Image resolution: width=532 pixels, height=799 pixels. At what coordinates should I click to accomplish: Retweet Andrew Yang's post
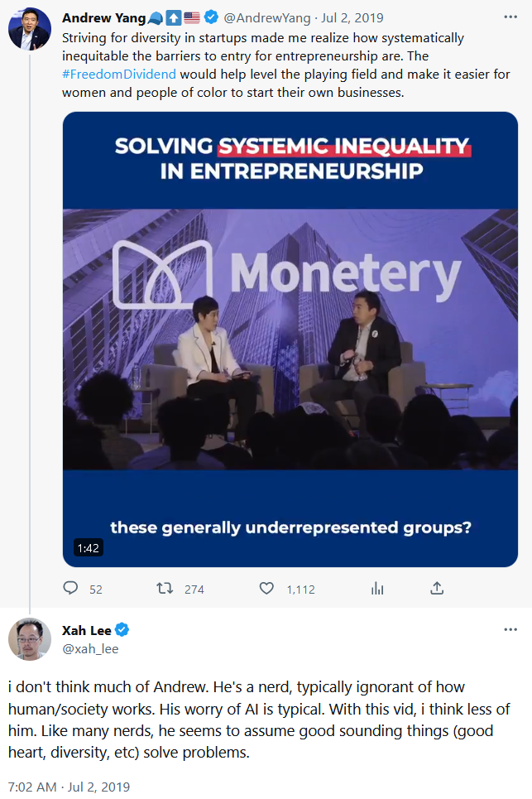(165, 589)
